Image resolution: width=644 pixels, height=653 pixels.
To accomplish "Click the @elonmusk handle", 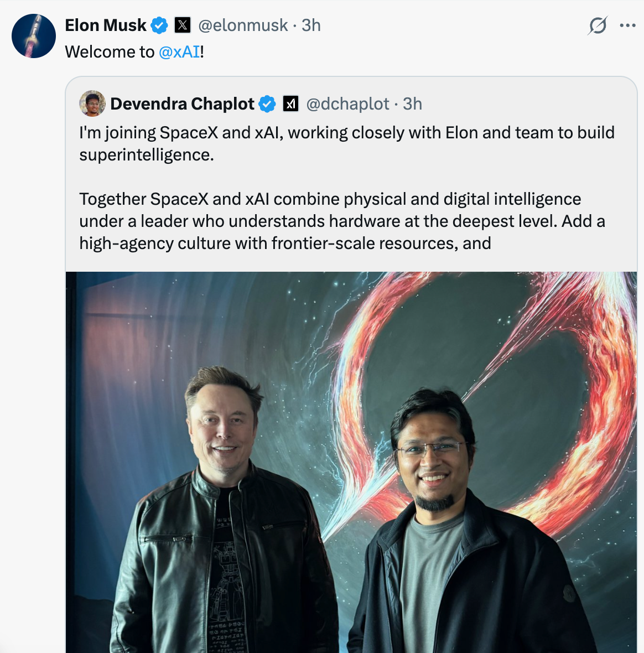I will tap(243, 25).
